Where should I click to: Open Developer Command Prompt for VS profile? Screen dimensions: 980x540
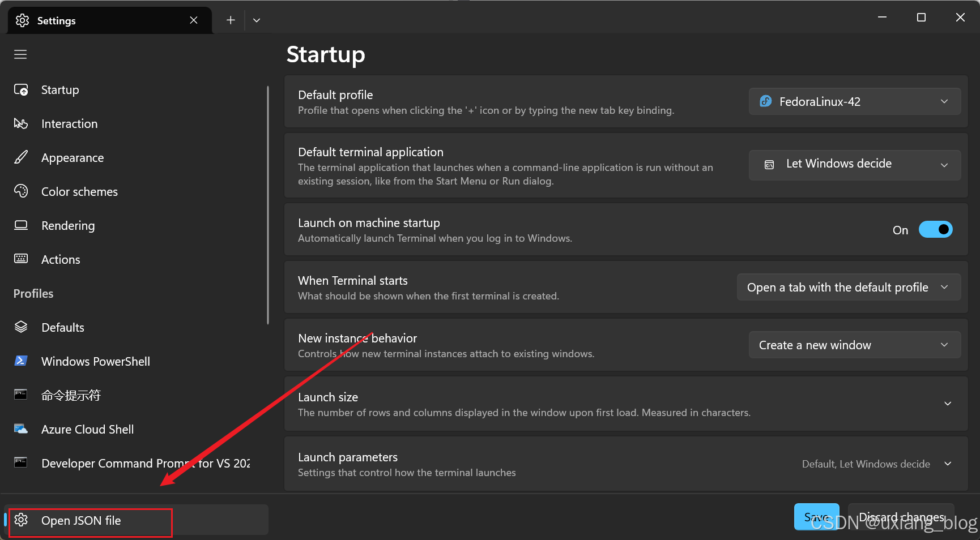(x=135, y=463)
